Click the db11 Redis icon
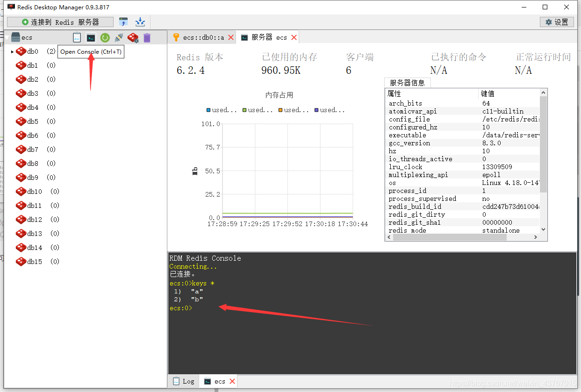Viewport: 581px width, 392px height. pyautogui.click(x=21, y=206)
